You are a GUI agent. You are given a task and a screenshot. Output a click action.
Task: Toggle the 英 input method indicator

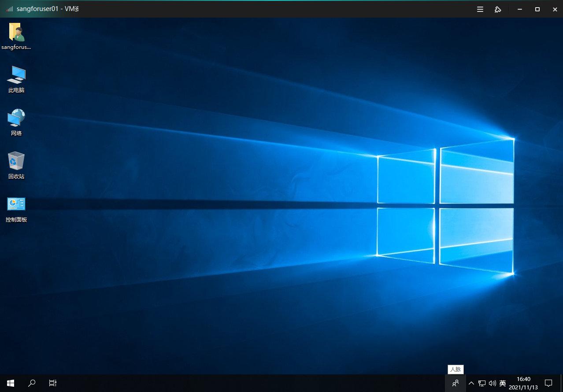pos(503,383)
